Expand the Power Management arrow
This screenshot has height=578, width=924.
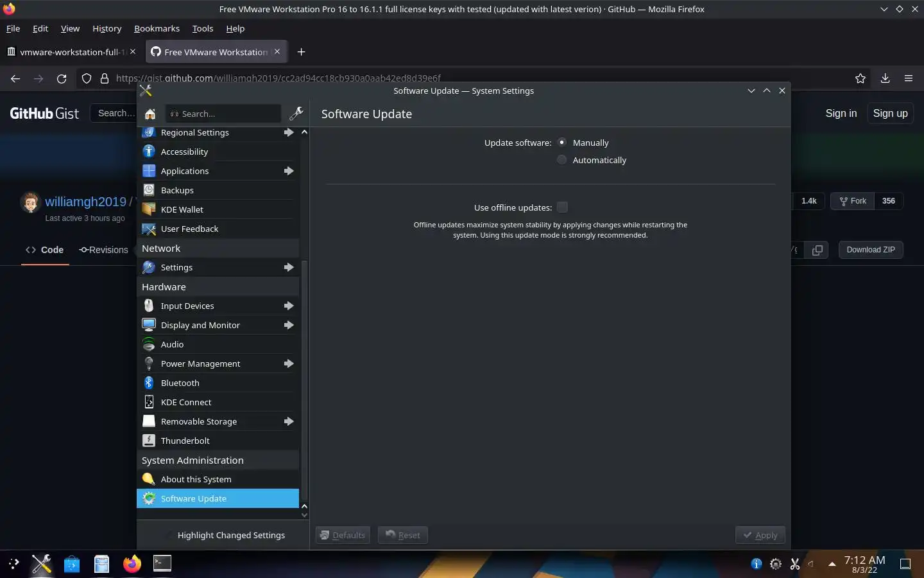coord(289,363)
